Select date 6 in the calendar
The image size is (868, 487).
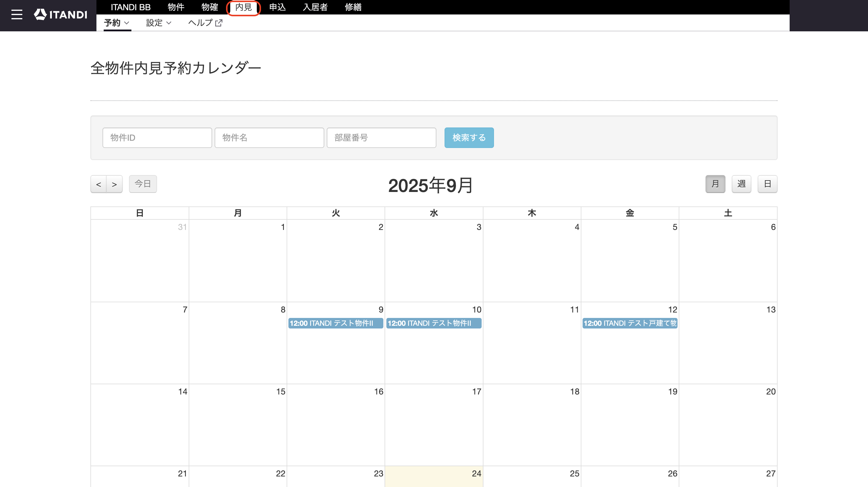773,227
